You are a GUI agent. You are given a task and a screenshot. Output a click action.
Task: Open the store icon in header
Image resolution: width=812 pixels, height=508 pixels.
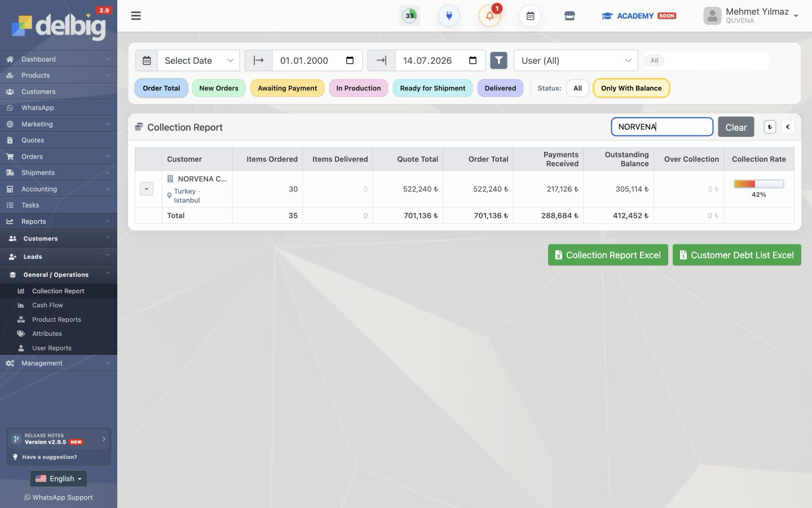tap(570, 16)
